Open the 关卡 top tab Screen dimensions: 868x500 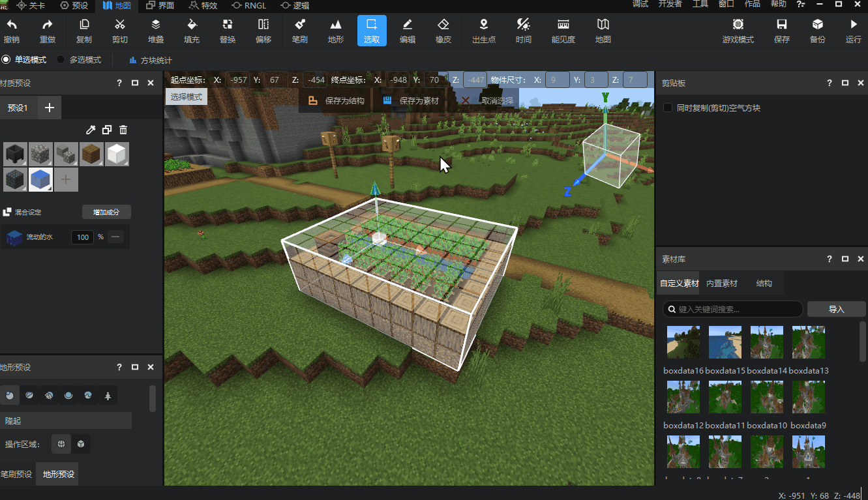[x=31, y=5]
